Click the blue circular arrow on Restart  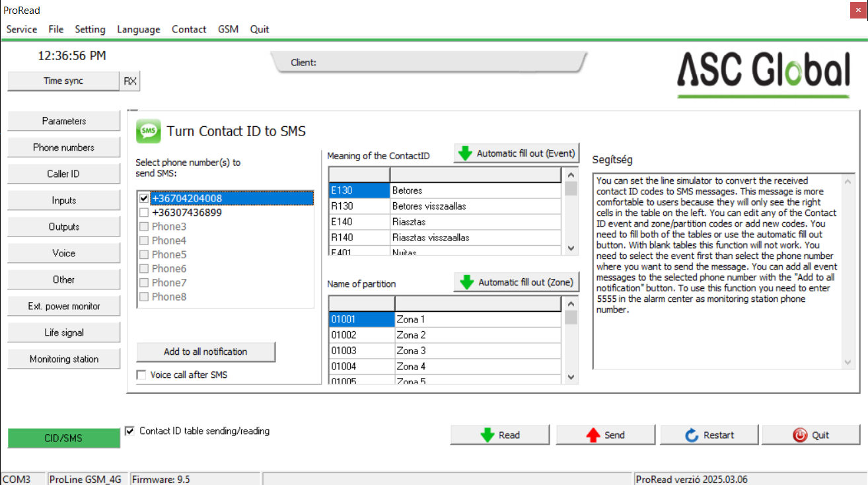point(692,435)
